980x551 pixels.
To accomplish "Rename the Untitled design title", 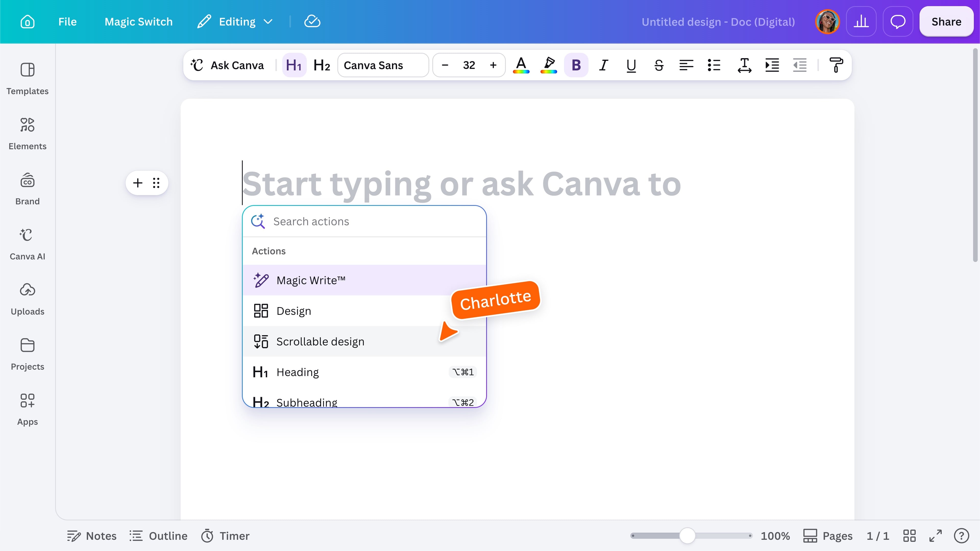I will (x=718, y=22).
